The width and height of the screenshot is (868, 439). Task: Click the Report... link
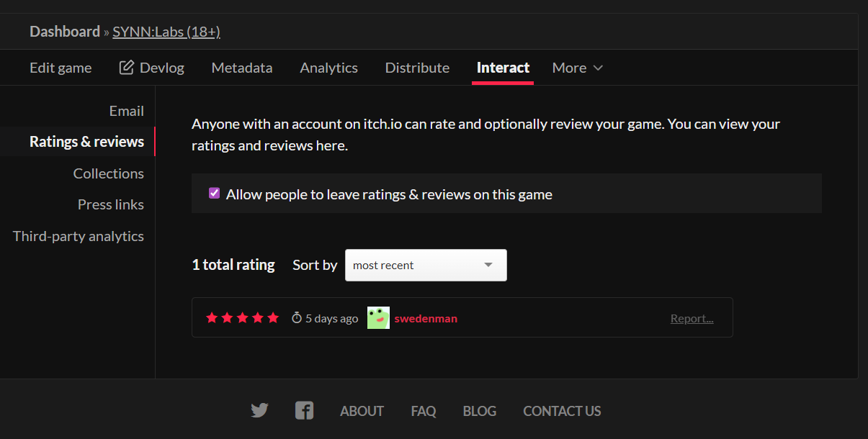(x=692, y=318)
